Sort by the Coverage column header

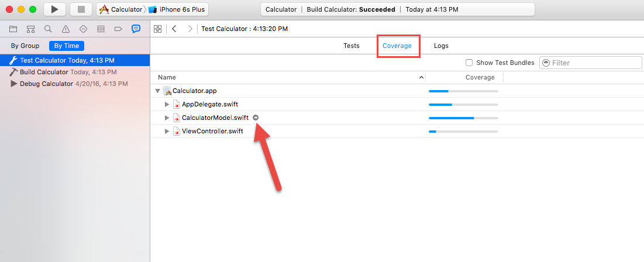click(464, 77)
